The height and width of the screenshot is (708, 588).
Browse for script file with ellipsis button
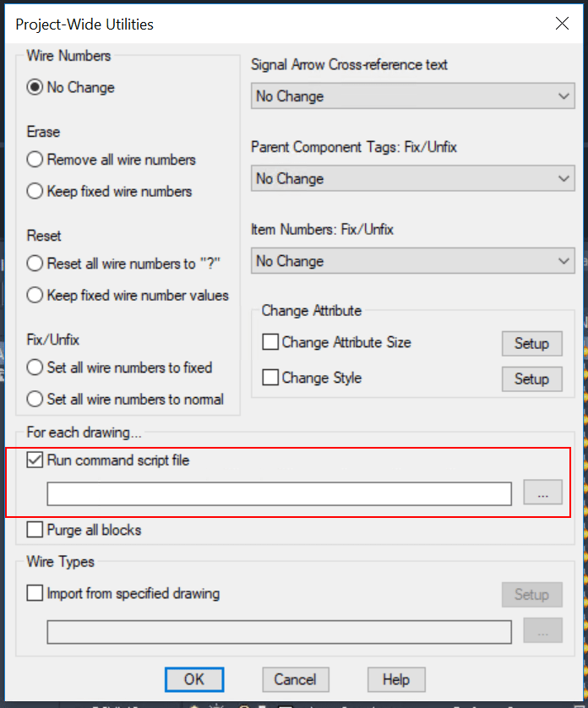(542, 493)
